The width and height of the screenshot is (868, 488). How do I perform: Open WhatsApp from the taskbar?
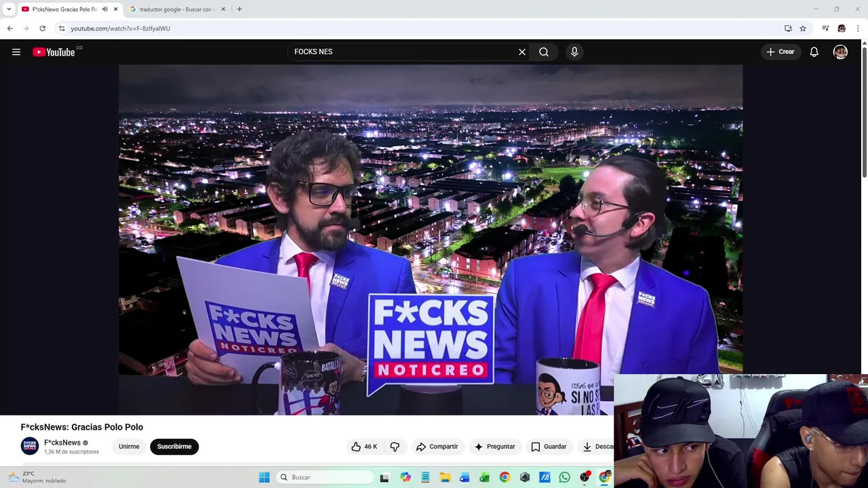tap(564, 477)
